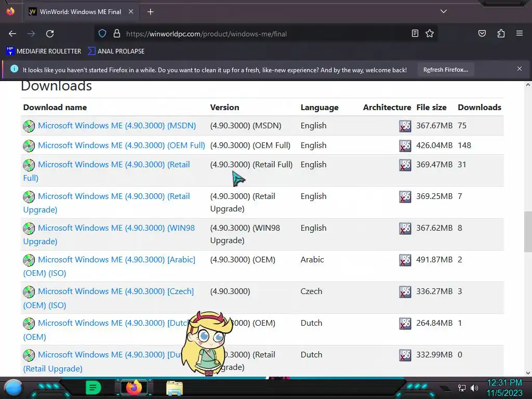Viewport: 532px width, 399px height.
Task: Toggle reader view icon in address bar
Action: (x=415, y=33)
